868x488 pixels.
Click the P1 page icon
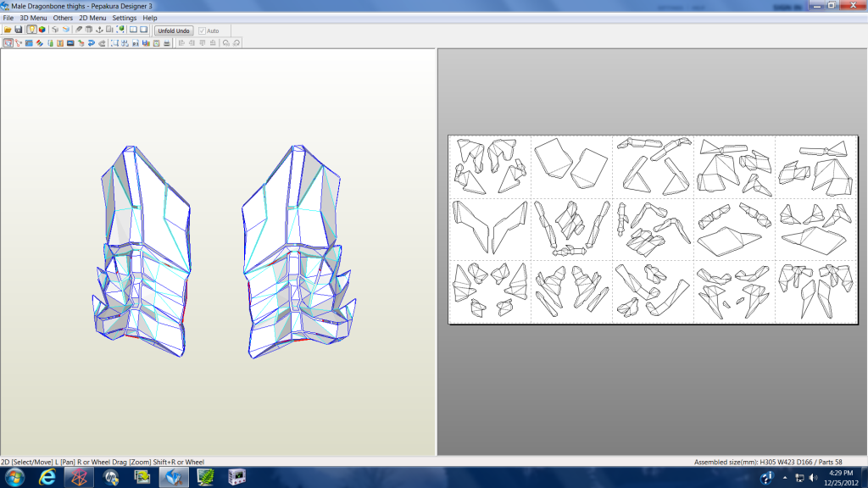point(136,42)
